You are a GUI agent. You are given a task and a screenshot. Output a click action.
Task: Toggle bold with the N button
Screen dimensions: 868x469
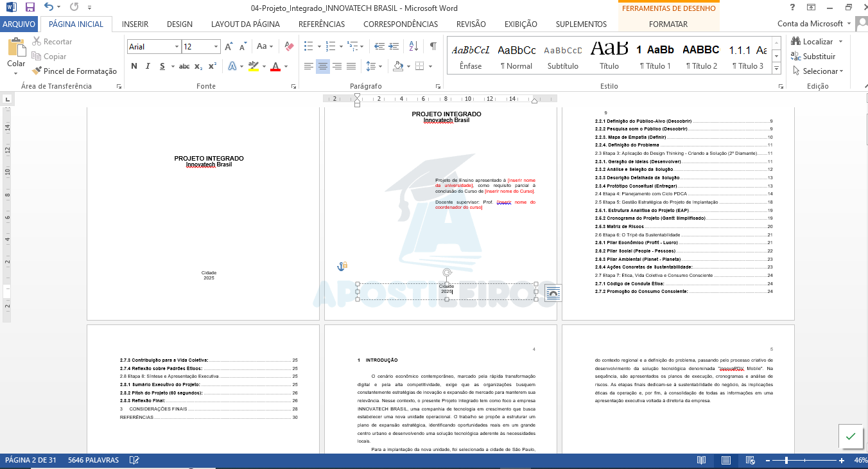tap(134, 66)
